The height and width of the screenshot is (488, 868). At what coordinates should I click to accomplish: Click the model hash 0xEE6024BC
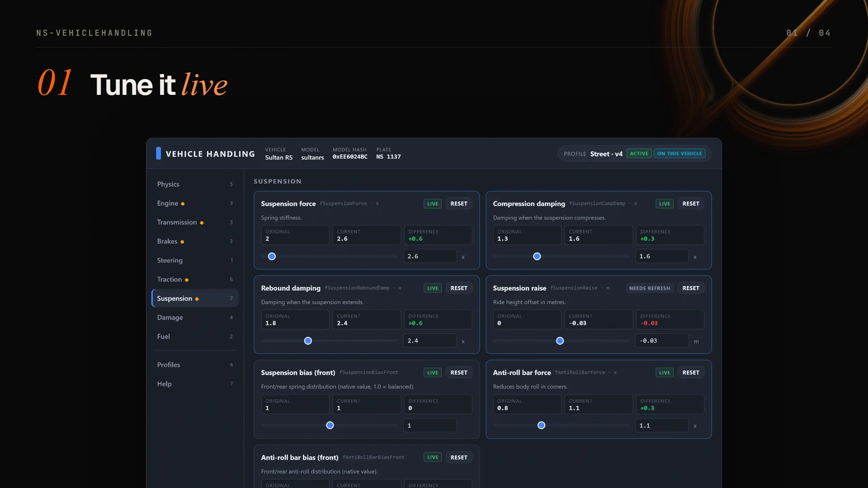click(x=350, y=157)
